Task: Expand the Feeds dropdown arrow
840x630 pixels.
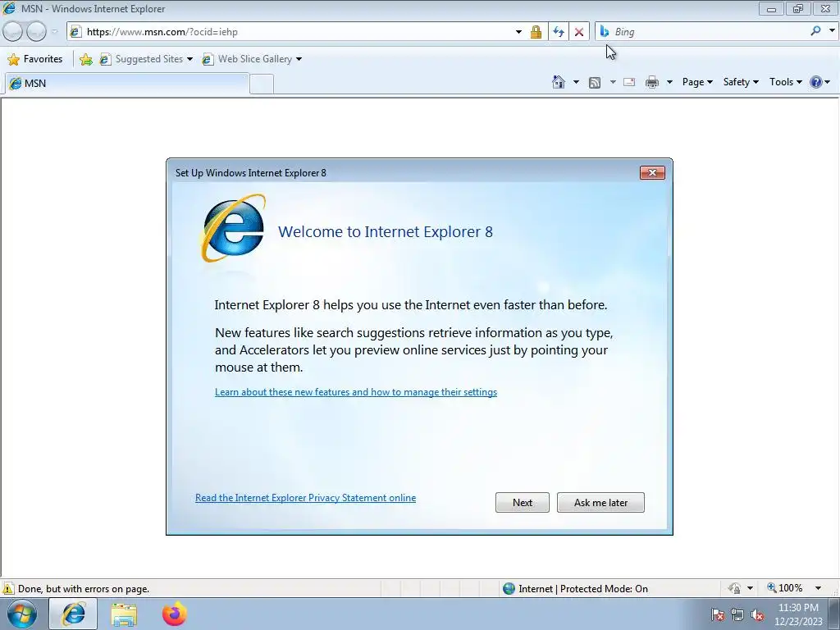Action: (x=613, y=82)
